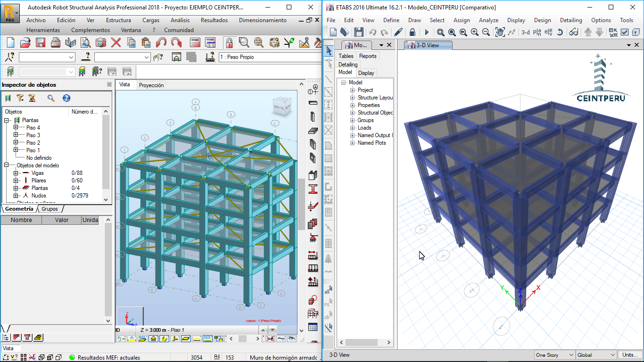644x362 pixels.
Task: Click the Save icon in Robot toolbar
Action: (41, 42)
